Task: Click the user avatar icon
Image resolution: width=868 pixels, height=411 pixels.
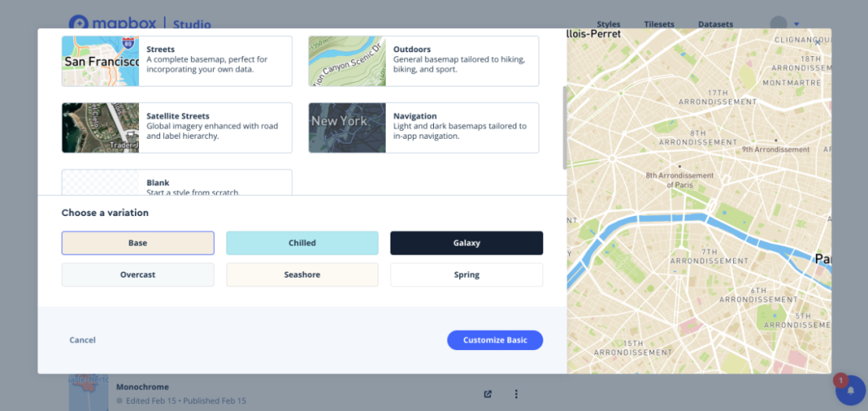Action: pyautogui.click(x=779, y=23)
